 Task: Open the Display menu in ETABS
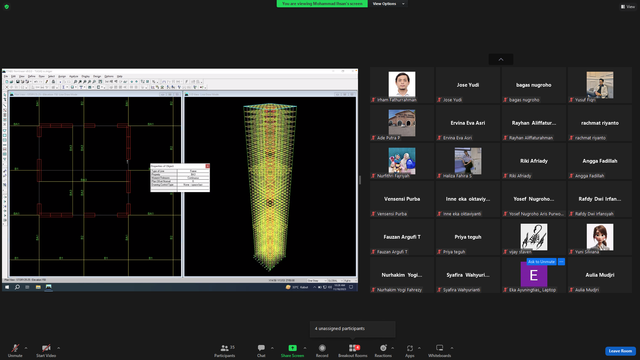[x=85, y=76]
